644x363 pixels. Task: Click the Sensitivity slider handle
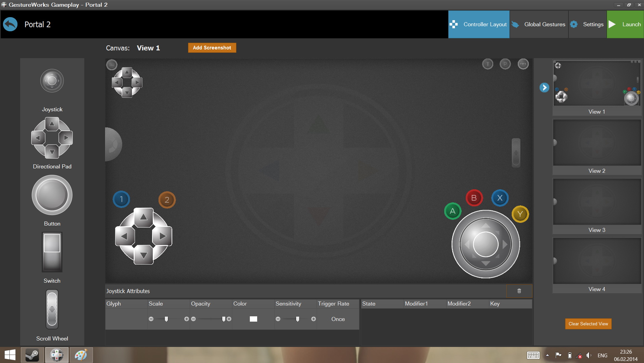[x=297, y=319]
